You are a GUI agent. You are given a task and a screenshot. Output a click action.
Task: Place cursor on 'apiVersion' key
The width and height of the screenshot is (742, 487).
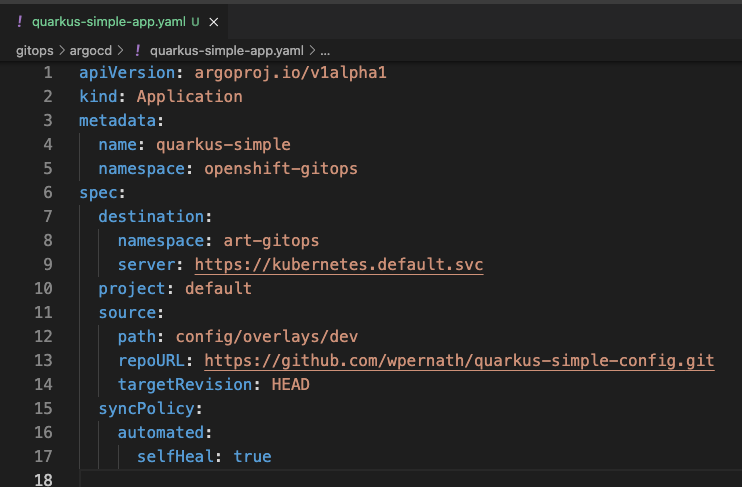coord(127,73)
